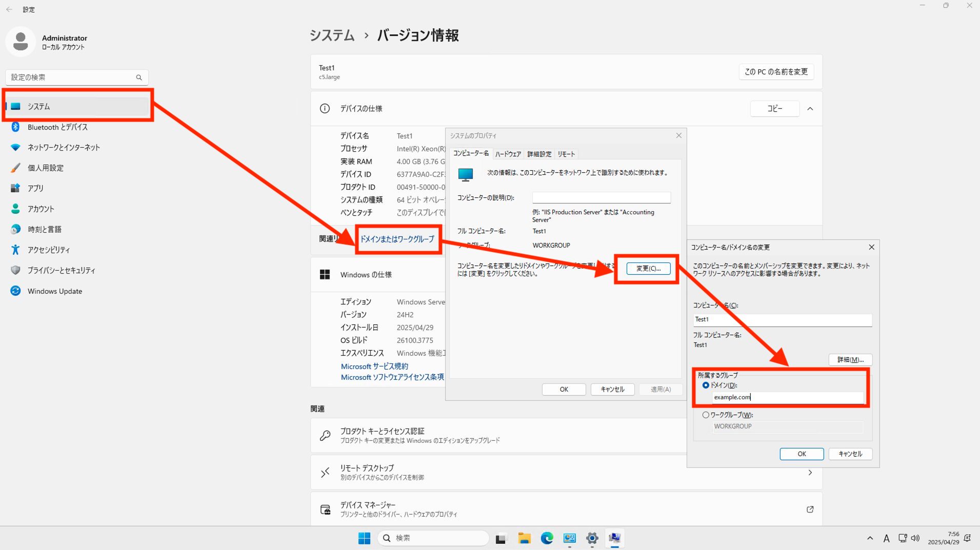Select the ワークグループ radio button
The width and height of the screenshot is (980, 550).
click(706, 415)
